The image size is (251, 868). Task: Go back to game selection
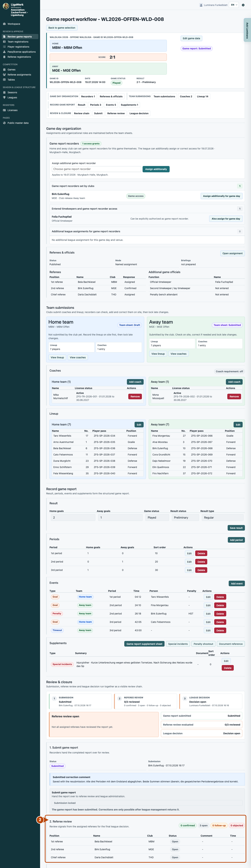pos(62,28)
